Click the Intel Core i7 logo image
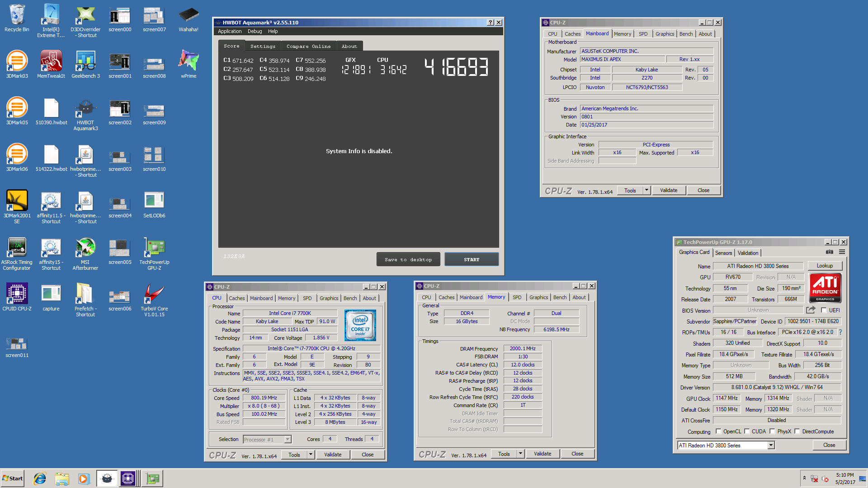The height and width of the screenshot is (488, 868). click(x=360, y=326)
